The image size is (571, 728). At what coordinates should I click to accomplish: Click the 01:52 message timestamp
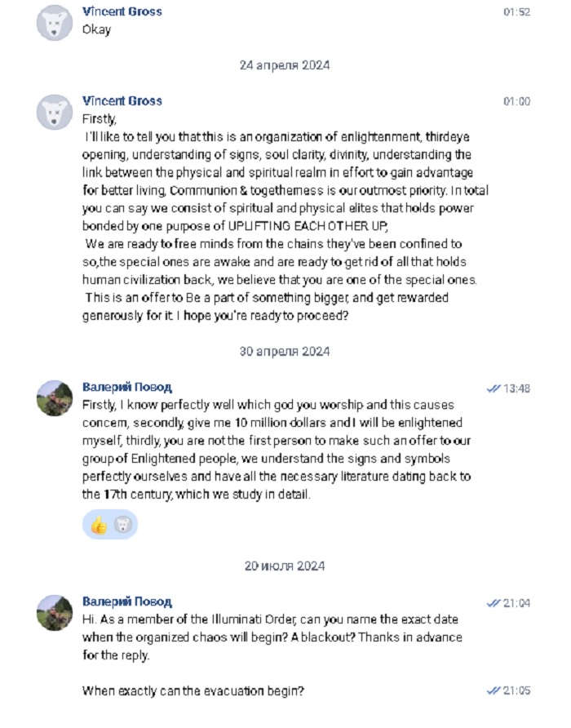[516, 12]
